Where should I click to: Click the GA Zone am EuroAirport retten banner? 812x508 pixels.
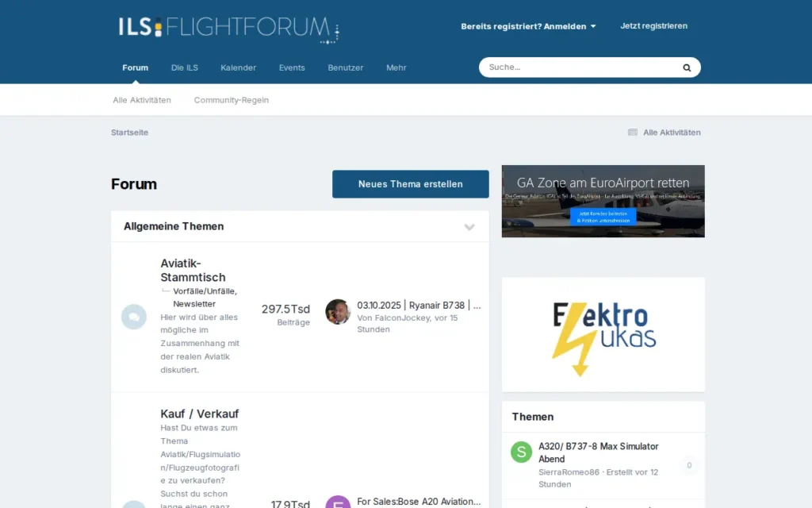(x=603, y=201)
